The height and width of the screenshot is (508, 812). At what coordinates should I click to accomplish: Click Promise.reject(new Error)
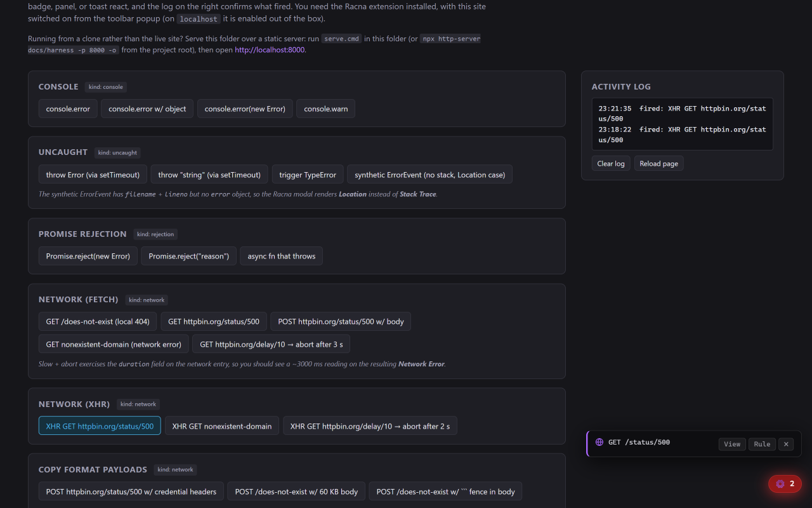[x=88, y=256]
